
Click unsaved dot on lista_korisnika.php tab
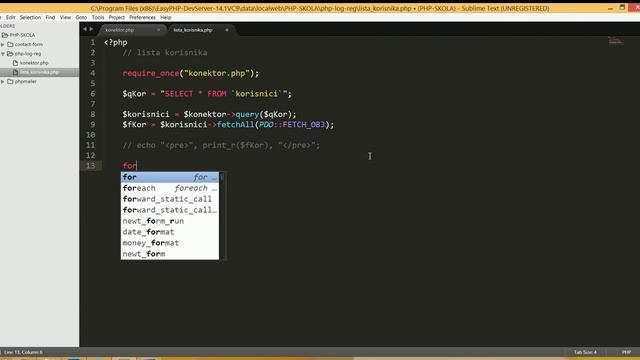click(227, 30)
